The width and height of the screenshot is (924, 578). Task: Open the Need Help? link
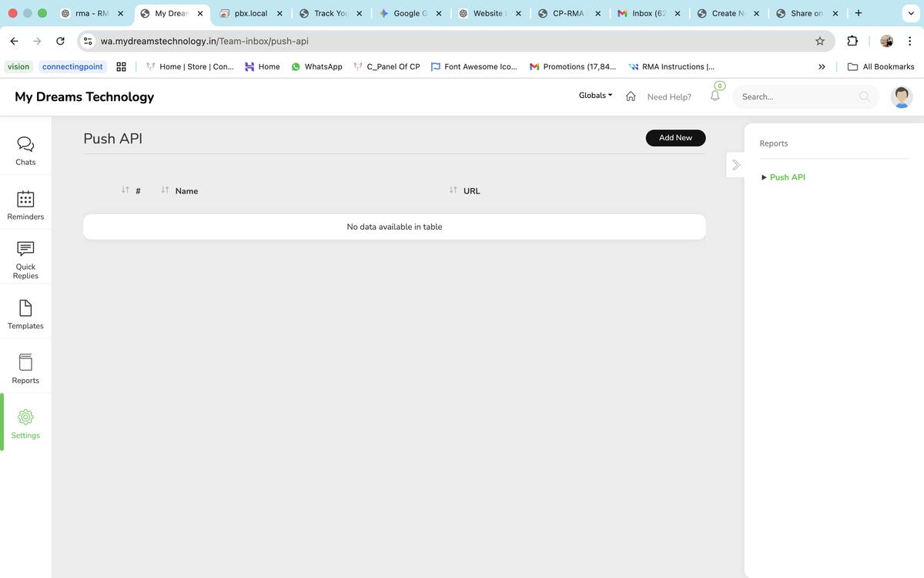pos(669,97)
